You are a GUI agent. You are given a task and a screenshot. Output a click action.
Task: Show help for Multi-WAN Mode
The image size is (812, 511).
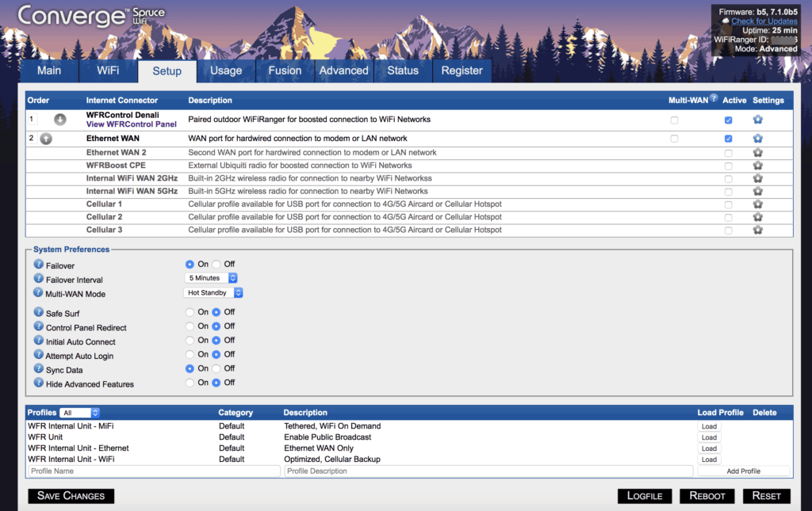[x=38, y=293]
